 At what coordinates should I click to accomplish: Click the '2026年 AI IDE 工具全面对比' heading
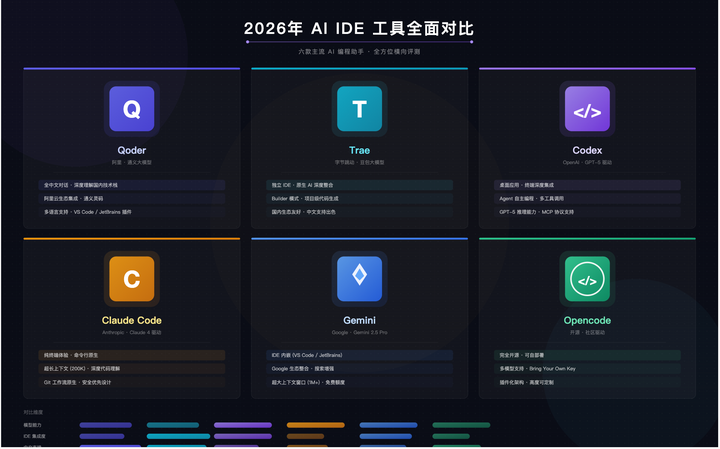(x=359, y=28)
